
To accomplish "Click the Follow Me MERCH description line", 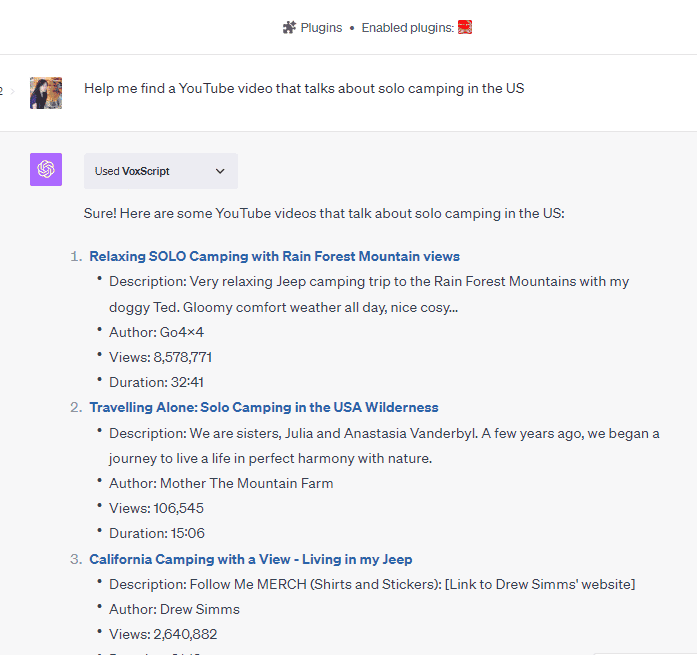I will coord(372,584).
